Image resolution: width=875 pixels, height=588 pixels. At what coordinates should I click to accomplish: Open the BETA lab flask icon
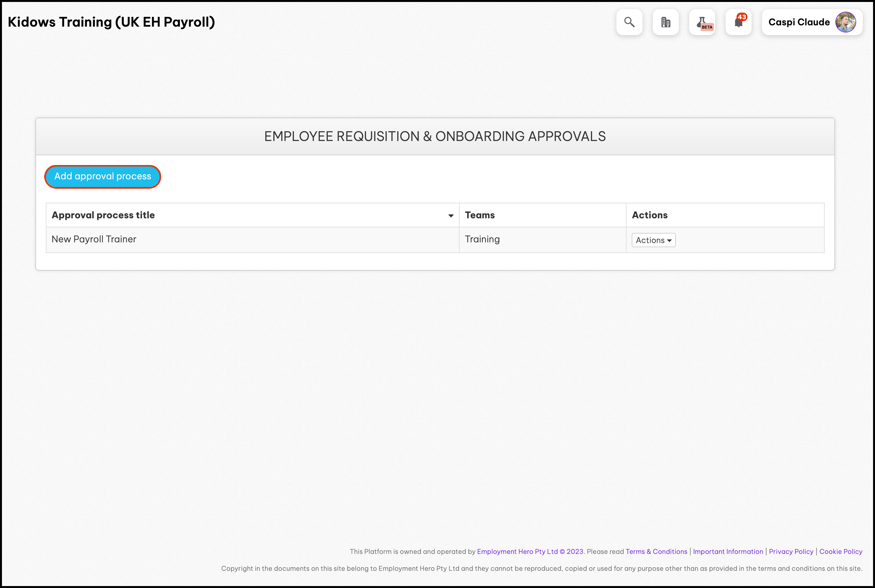tap(702, 22)
